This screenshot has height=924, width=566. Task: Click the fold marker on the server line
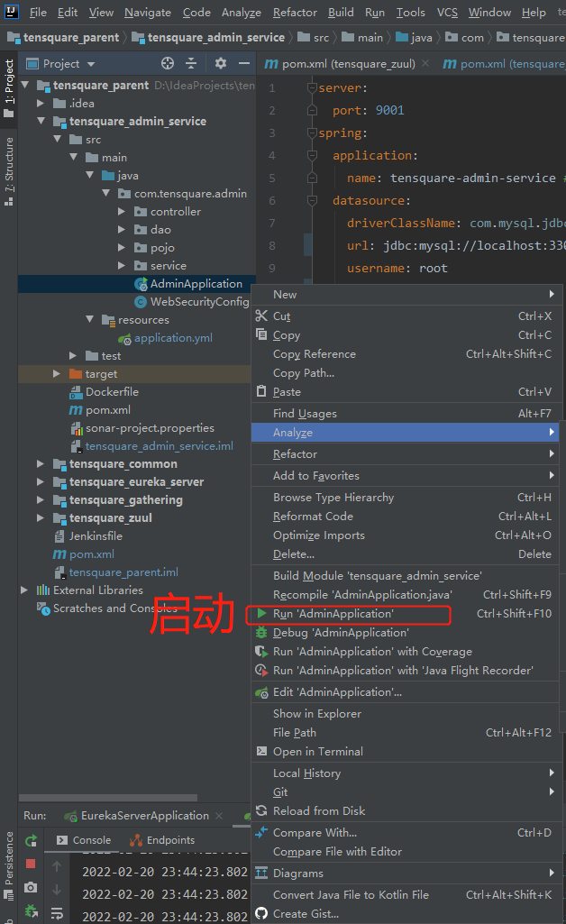tap(312, 87)
